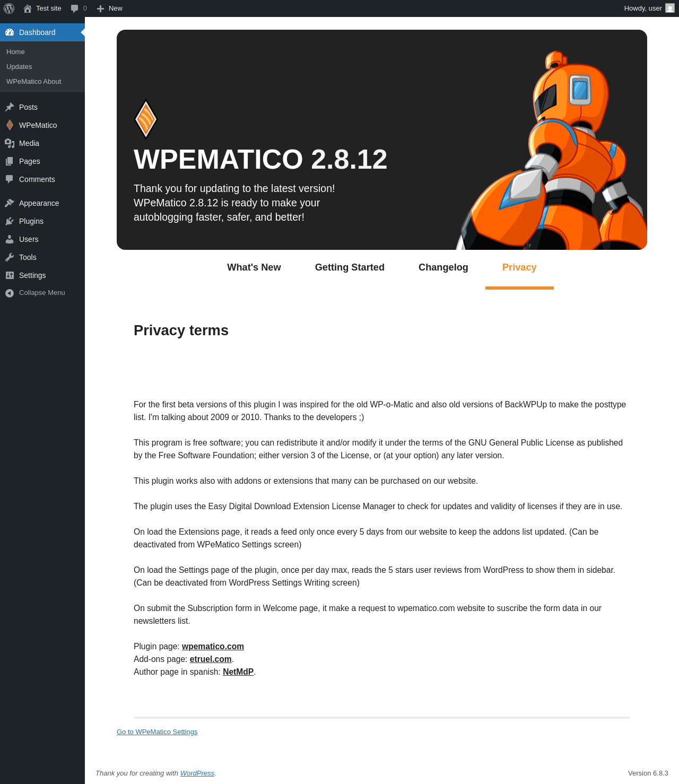Click the Test site text in admin bar

[x=49, y=8]
